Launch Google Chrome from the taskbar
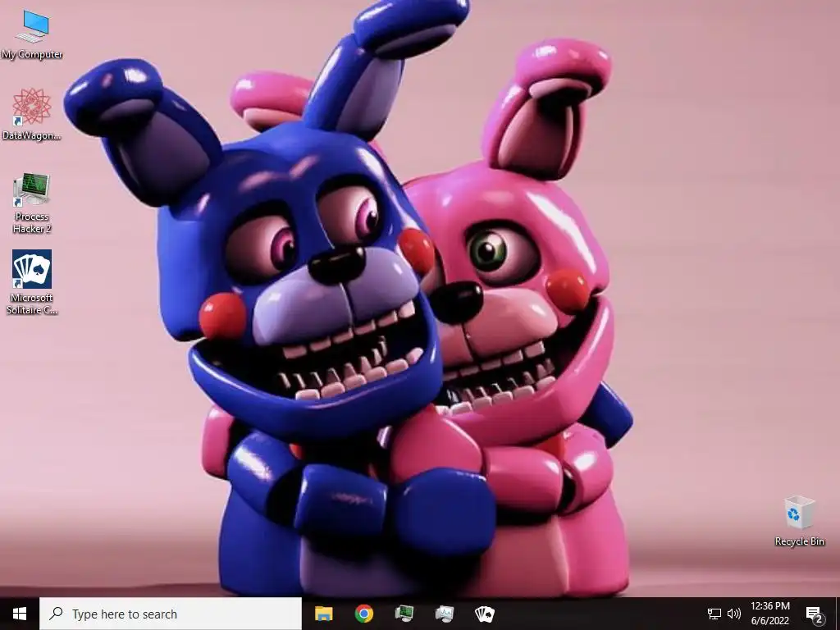This screenshot has width=840, height=630. click(363, 614)
